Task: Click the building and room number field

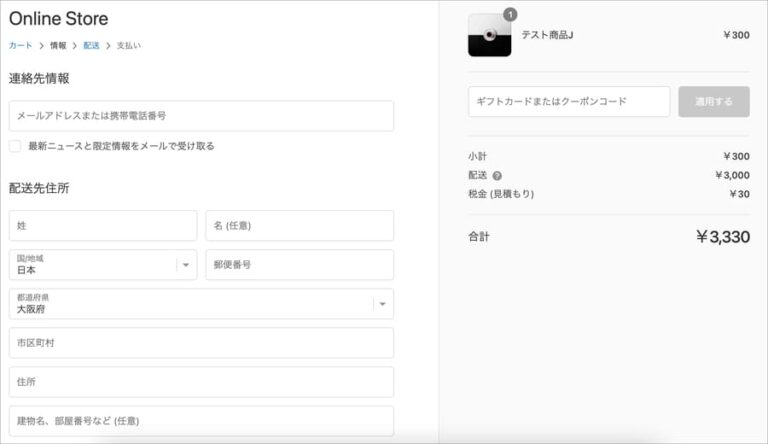Action: [201, 421]
